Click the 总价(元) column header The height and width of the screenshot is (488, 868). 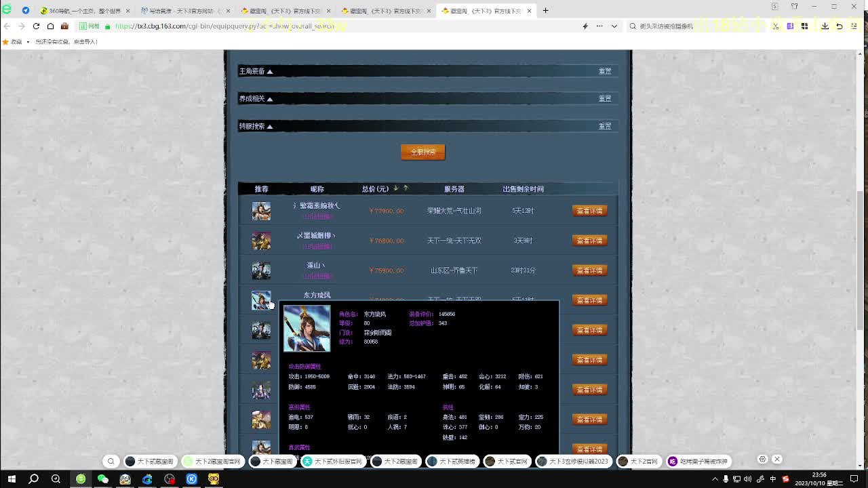(x=375, y=189)
